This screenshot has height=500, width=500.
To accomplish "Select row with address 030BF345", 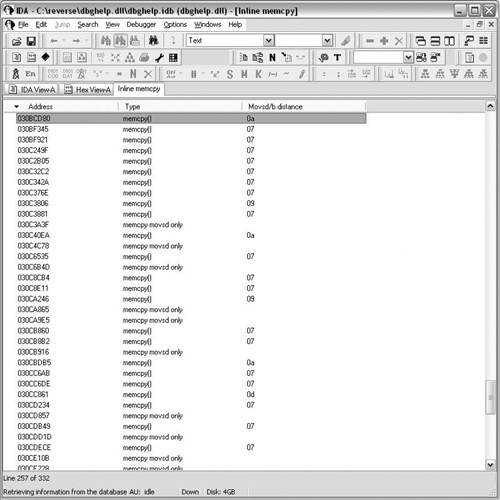I will point(191,129).
